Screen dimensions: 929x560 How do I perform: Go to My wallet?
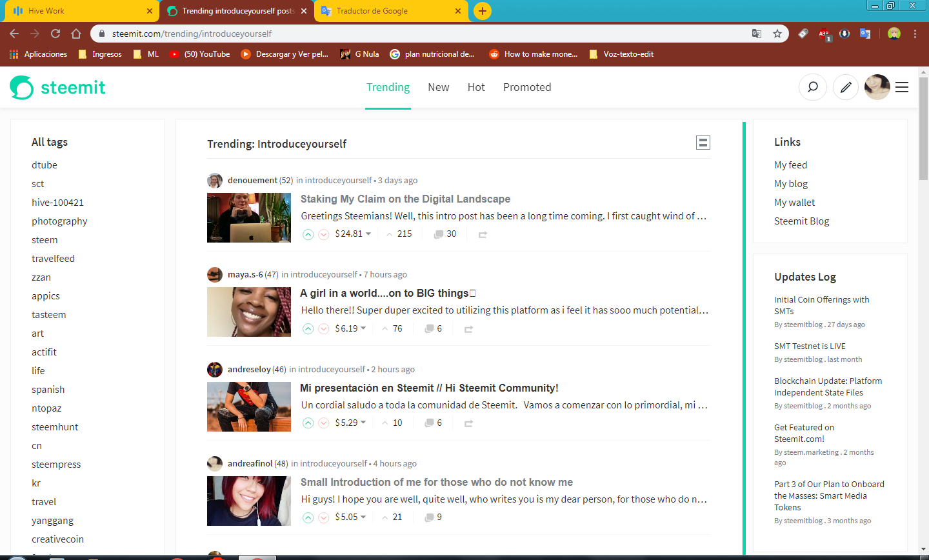(794, 202)
